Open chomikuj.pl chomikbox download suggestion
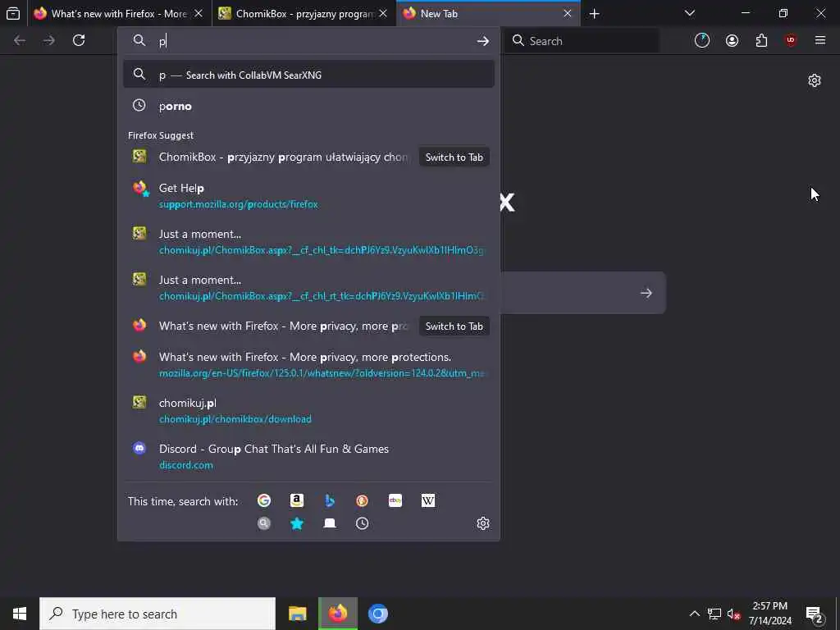The image size is (840, 630). tap(308, 410)
